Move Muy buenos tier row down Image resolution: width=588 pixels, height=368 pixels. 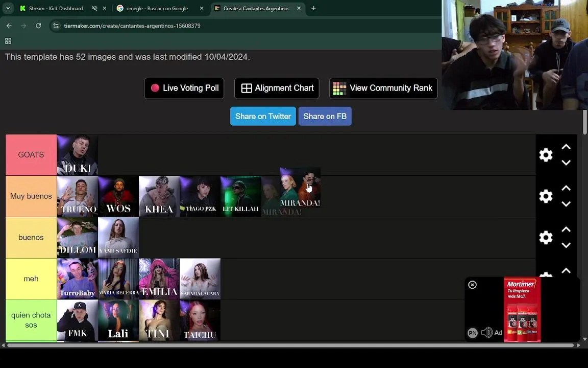(566, 204)
